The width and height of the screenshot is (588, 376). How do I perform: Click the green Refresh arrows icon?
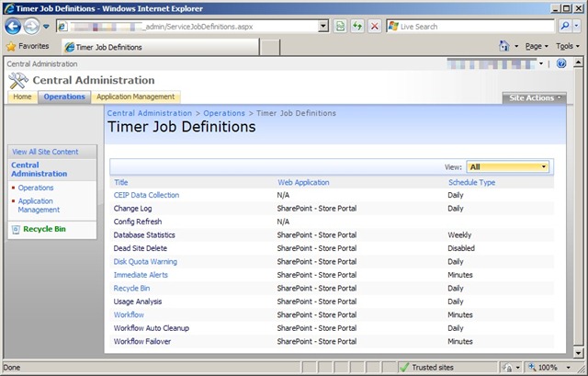click(x=357, y=27)
